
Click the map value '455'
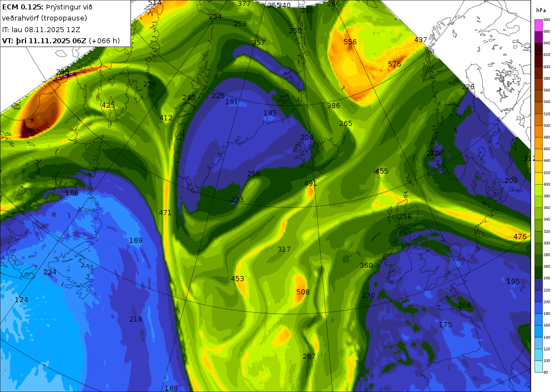(x=382, y=171)
